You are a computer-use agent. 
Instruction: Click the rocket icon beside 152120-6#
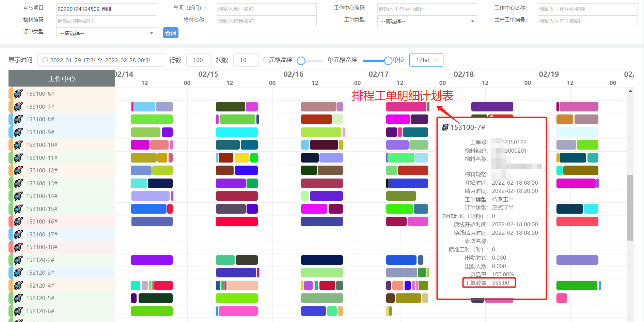coord(18,311)
